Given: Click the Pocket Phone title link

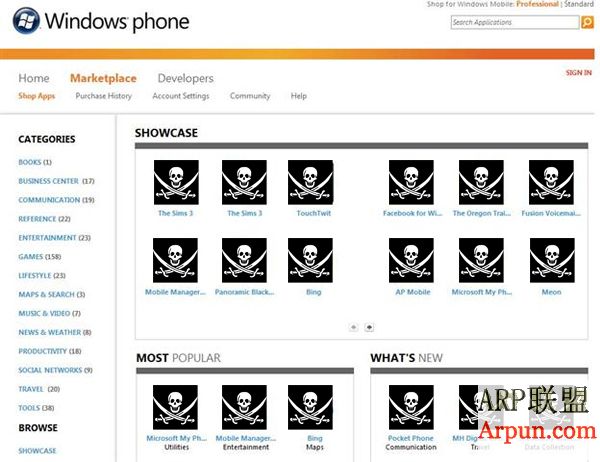Looking at the screenshot, I should coord(411,438).
